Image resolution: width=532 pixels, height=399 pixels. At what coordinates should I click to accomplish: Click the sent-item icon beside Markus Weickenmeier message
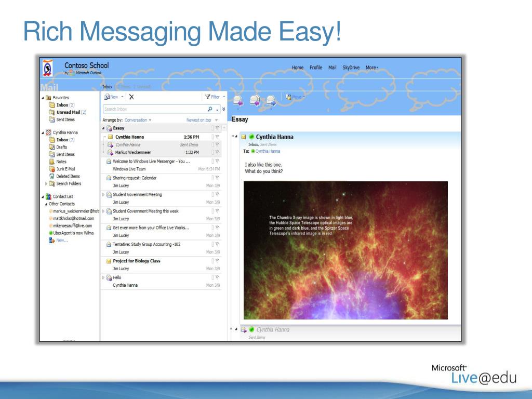pyautogui.click(x=110, y=152)
